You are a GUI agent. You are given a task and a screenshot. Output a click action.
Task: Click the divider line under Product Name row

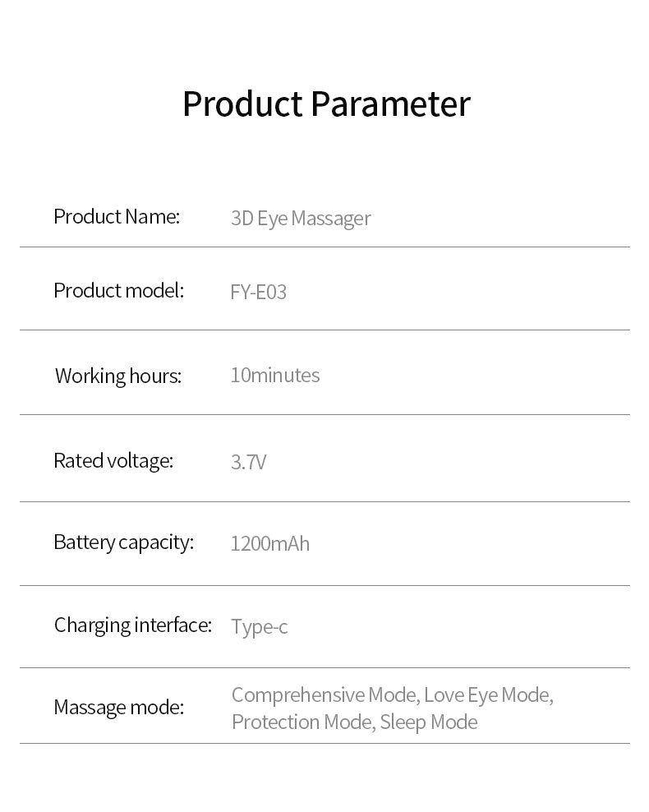click(x=324, y=247)
